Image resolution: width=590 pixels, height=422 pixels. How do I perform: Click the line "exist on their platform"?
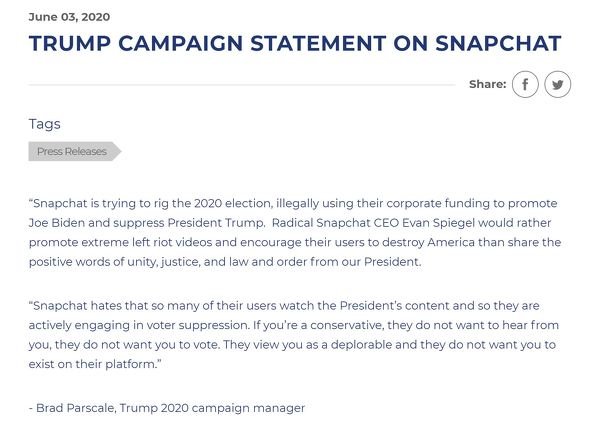point(94,364)
